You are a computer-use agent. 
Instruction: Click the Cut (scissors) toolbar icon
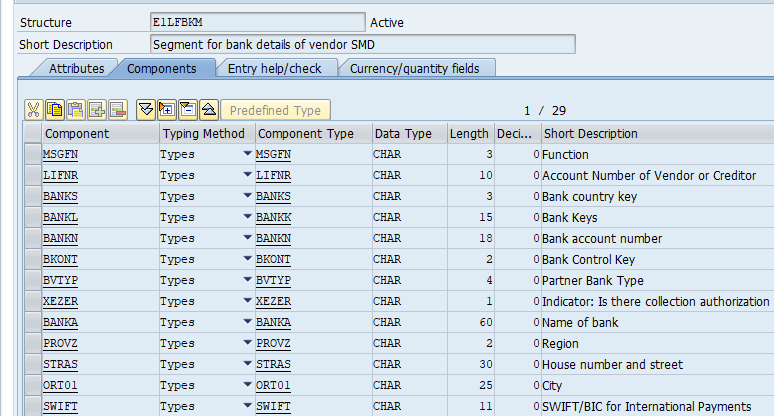click(33, 110)
